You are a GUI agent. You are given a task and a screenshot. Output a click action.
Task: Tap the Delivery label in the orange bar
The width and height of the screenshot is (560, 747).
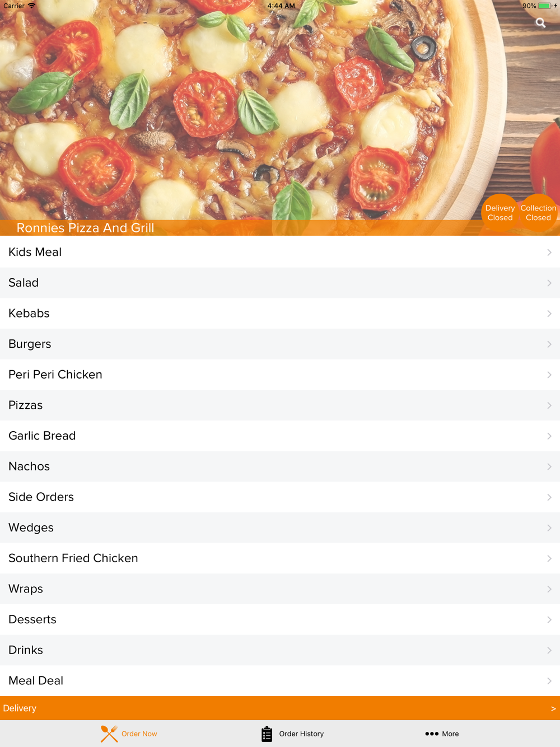(x=20, y=708)
